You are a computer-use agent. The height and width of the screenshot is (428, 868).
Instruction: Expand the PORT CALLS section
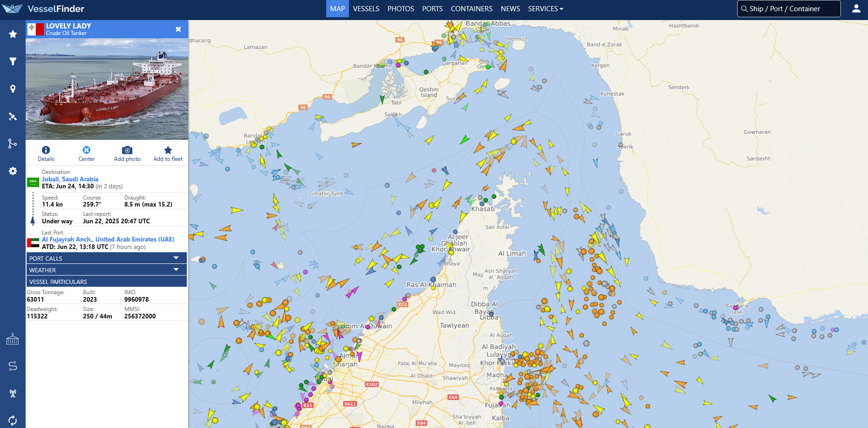(107, 258)
